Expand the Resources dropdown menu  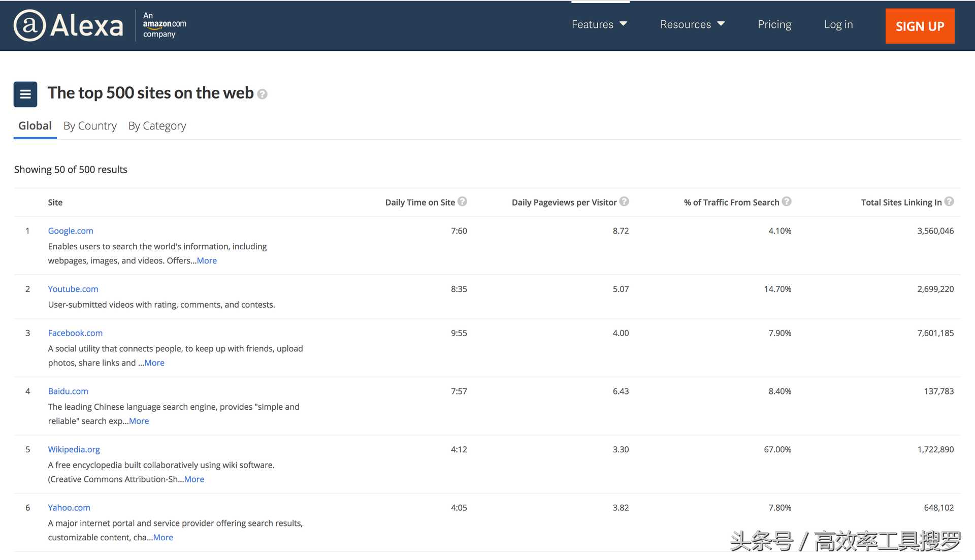coord(693,24)
